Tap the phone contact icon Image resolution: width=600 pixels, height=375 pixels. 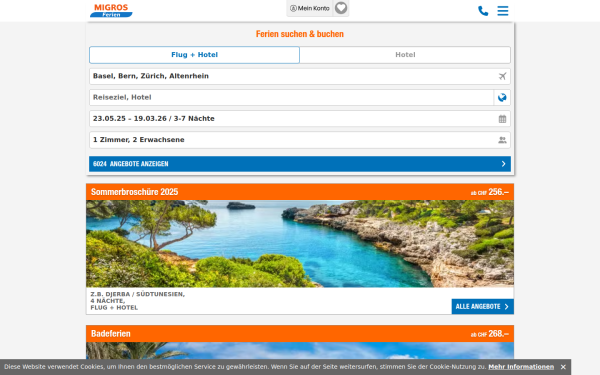[x=483, y=11]
